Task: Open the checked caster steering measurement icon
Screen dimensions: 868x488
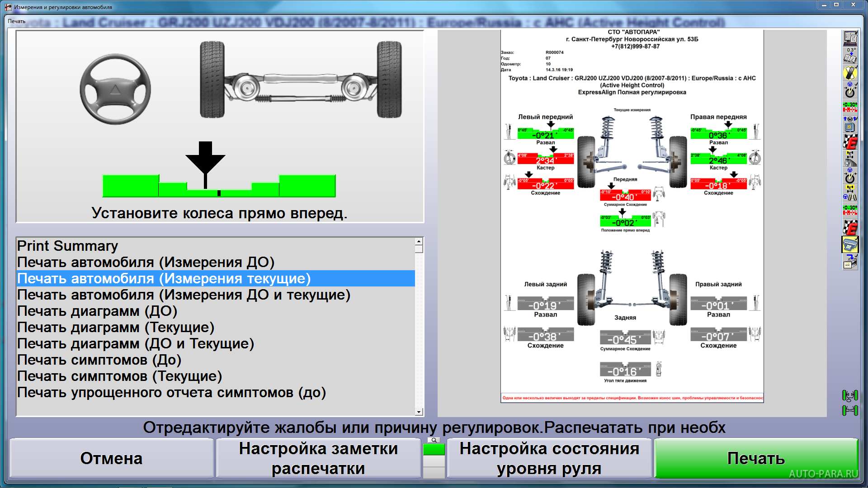Action: click(850, 90)
